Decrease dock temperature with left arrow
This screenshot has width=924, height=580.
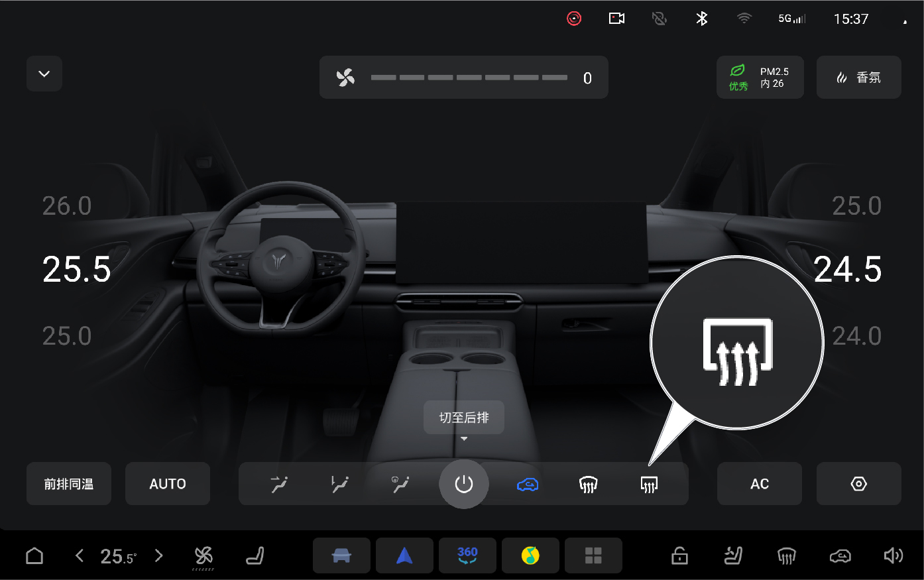pos(80,555)
